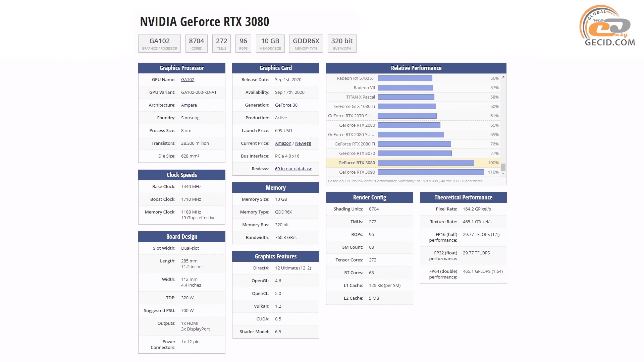Viewport: 644px width, 362px height.
Task: Click the GDDR6X memory type badge
Action: tap(306, 44)
